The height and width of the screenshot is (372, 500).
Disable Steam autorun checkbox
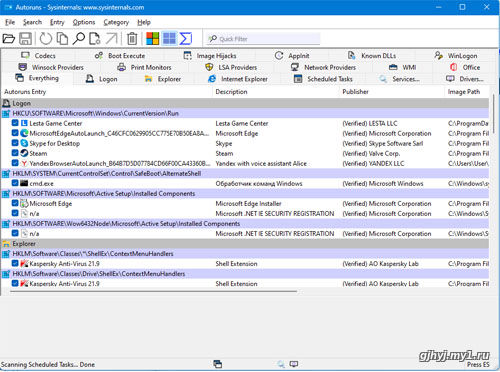pyautogui.click(x=15, y=153)
